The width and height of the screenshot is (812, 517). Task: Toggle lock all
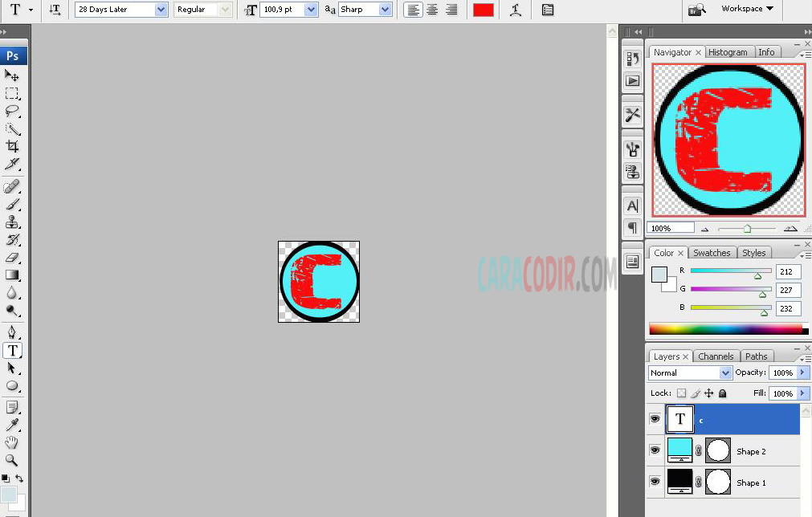tap(722, 393)
